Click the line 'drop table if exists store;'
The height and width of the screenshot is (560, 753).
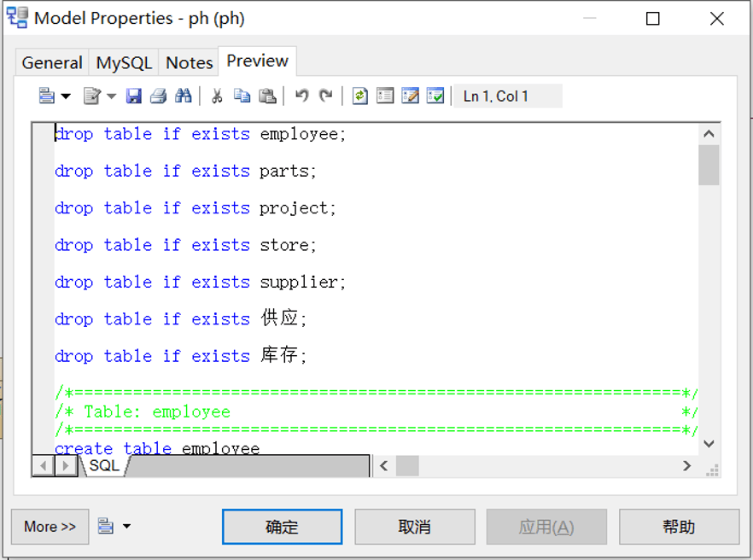click(185, 245)
